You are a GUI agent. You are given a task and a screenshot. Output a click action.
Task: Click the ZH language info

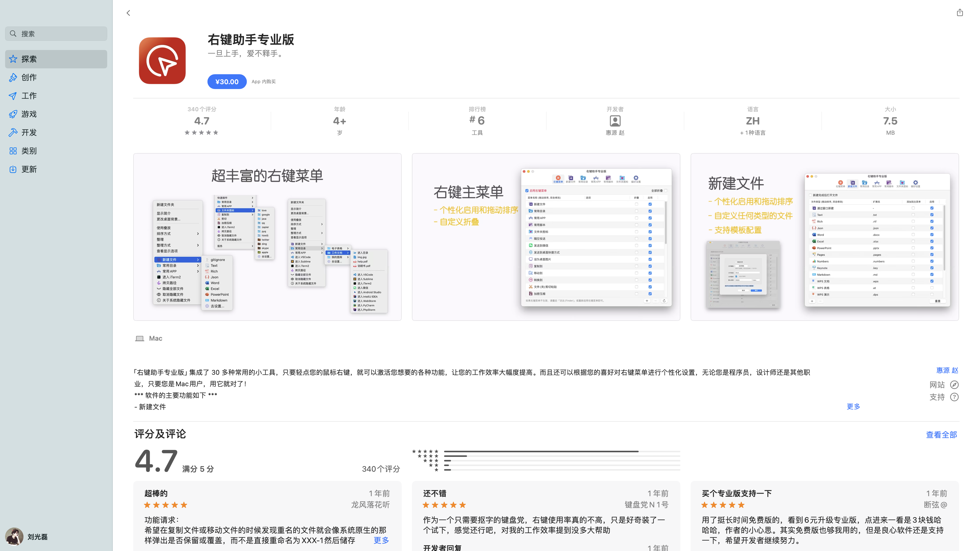753,121
